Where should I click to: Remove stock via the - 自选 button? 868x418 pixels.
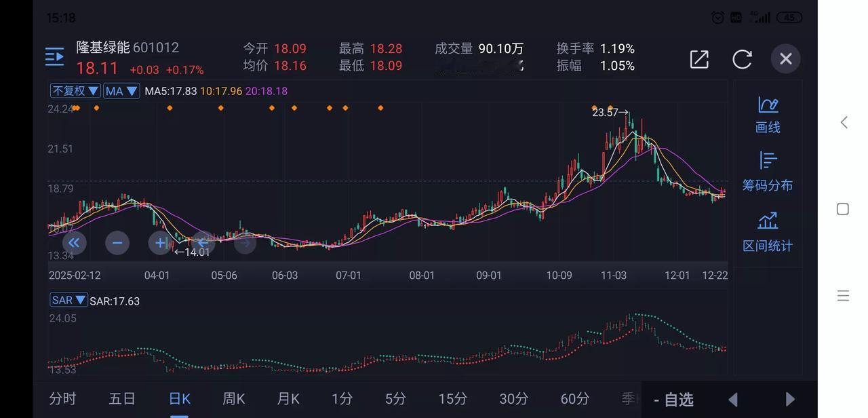coord(673,400)
